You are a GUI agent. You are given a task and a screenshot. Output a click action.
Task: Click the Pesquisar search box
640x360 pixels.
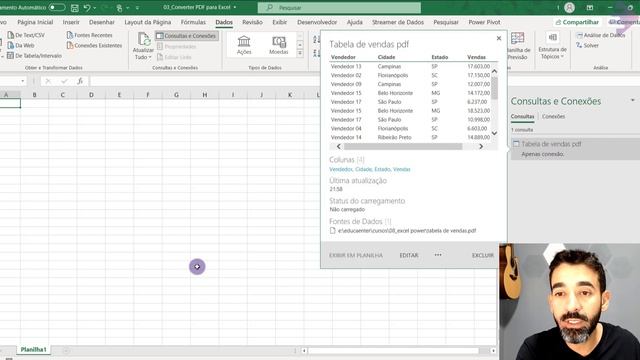(339, 8)
